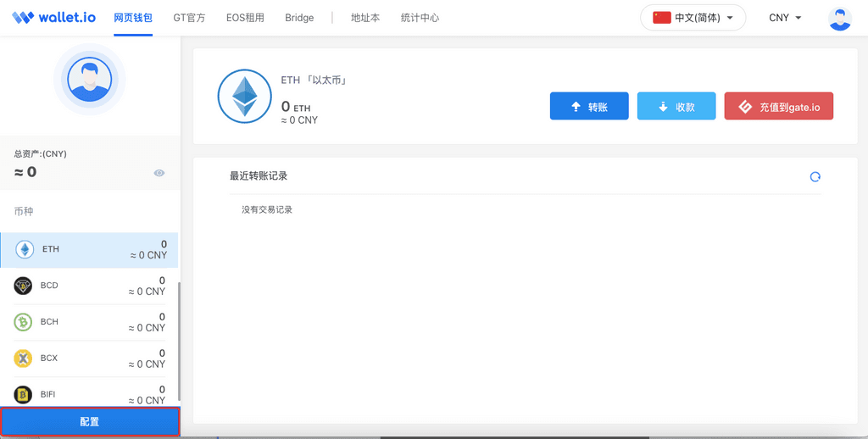Expand the CNY currency dropdown
Viewport: 868px width, 439px height.
(x=784, y=18)
